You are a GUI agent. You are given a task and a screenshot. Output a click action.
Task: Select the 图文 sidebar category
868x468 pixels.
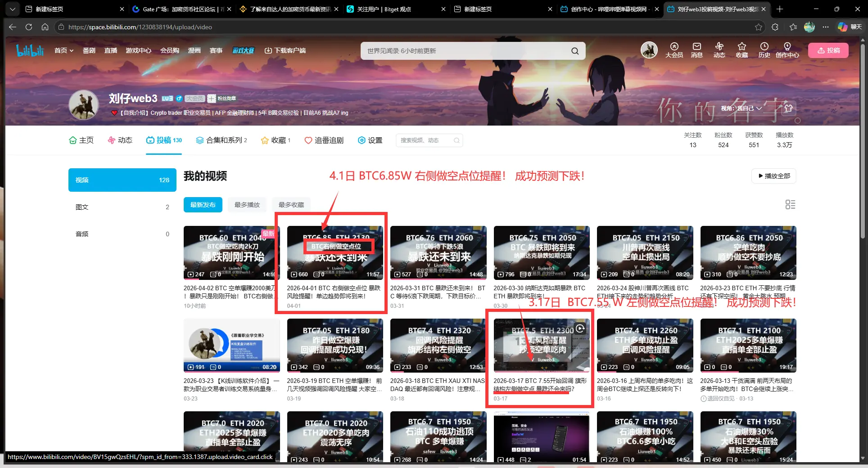[x=122, y=207]
